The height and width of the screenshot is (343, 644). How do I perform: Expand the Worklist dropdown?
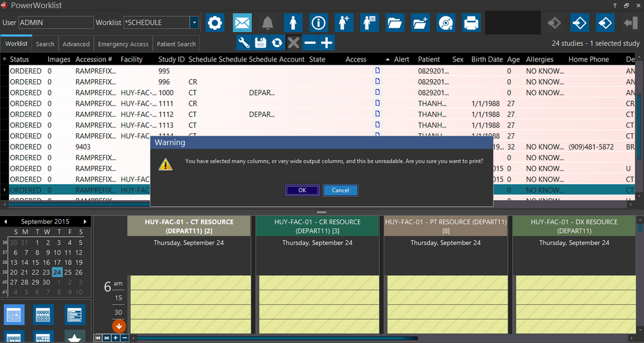pos(194,23)
